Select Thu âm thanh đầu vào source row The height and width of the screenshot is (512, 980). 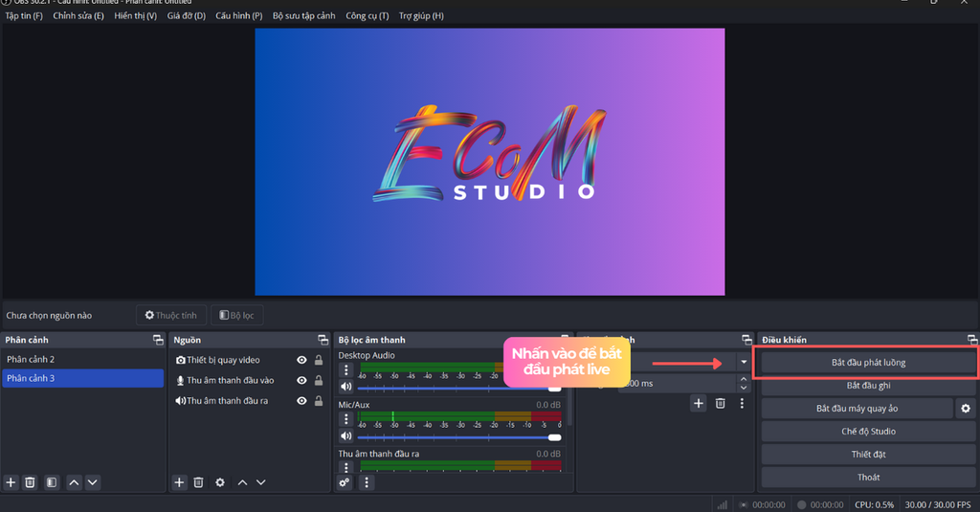248,381
